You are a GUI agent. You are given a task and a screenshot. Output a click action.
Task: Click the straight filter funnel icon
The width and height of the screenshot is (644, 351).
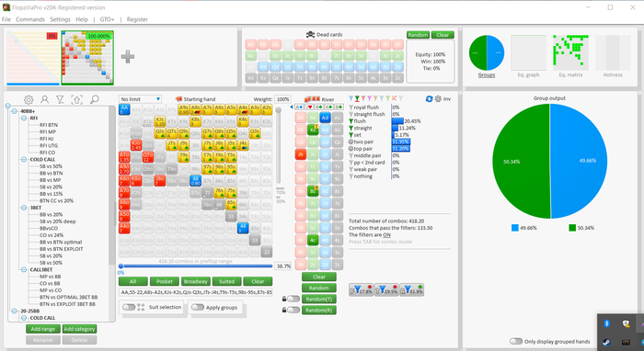pos(351,128)
